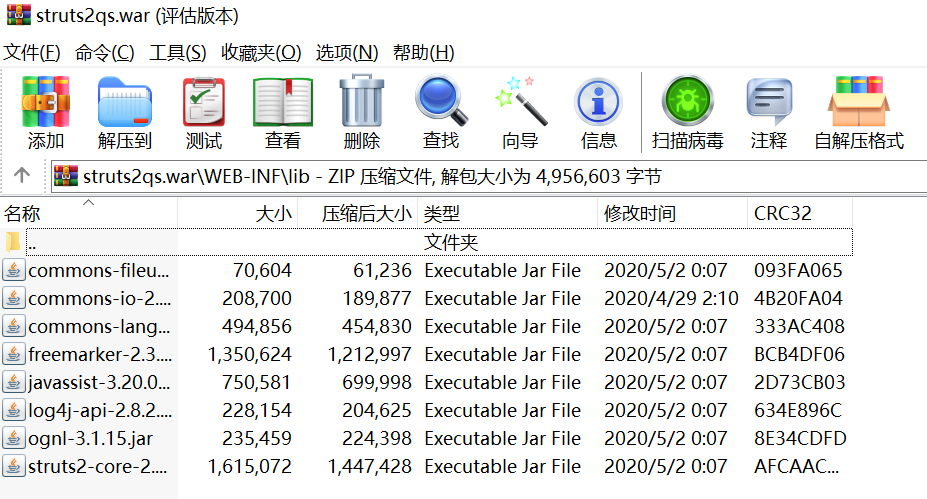Start Virus Scan (扫描病毒) icon
This screenshot has width=927, height=499.
(x=687, y=112)
